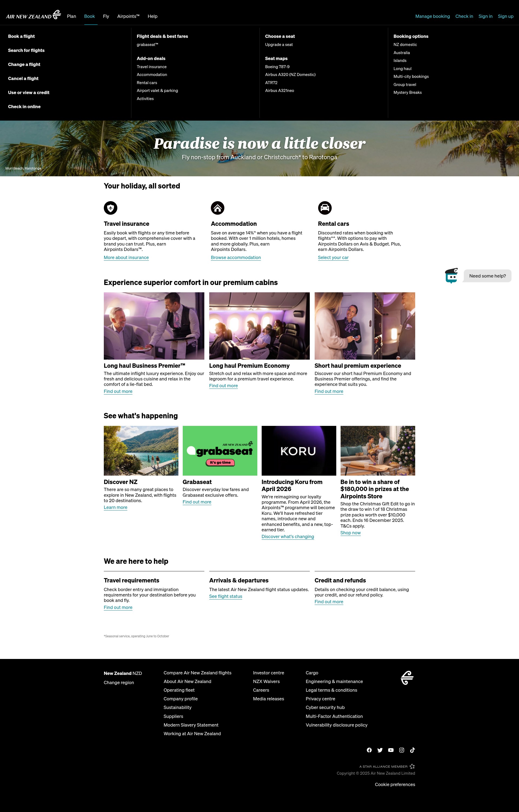Click Discover what's changing link

click(x=287, y=536)
